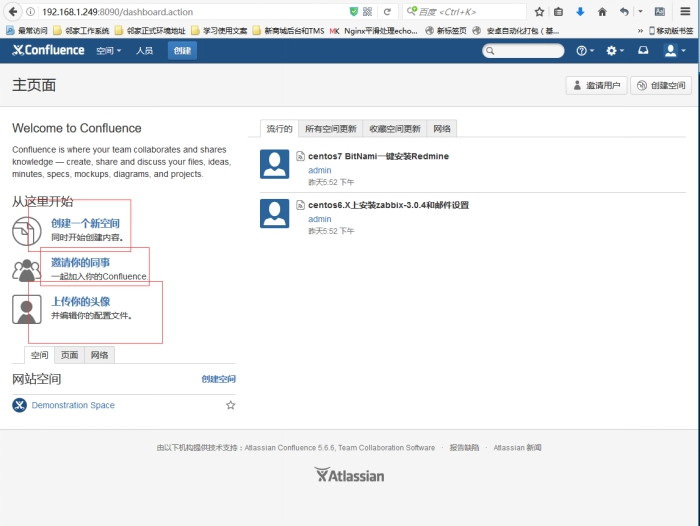
Task: Click the Demonstration Space logo icon
Action: click(19, 405)
